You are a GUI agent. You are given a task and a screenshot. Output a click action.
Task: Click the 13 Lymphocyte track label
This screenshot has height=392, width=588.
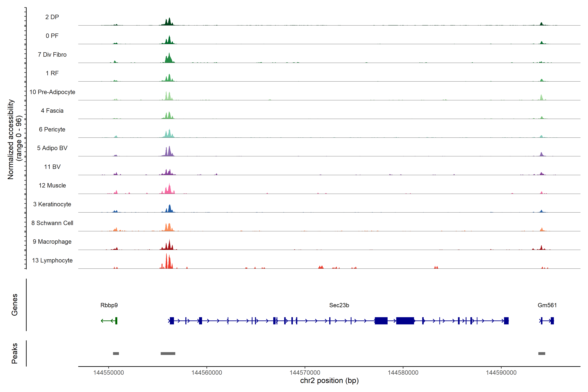52,260
